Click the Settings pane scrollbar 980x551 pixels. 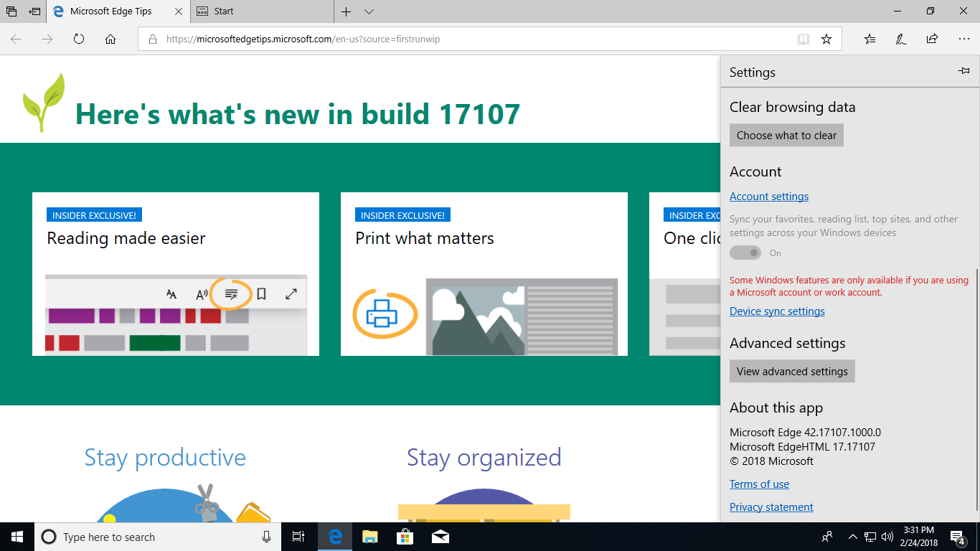click(976, 391)
